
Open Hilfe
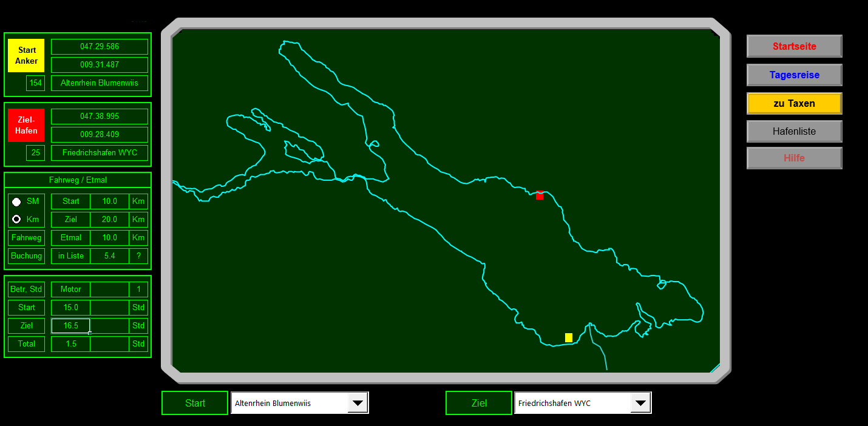(x=794, y=158)
